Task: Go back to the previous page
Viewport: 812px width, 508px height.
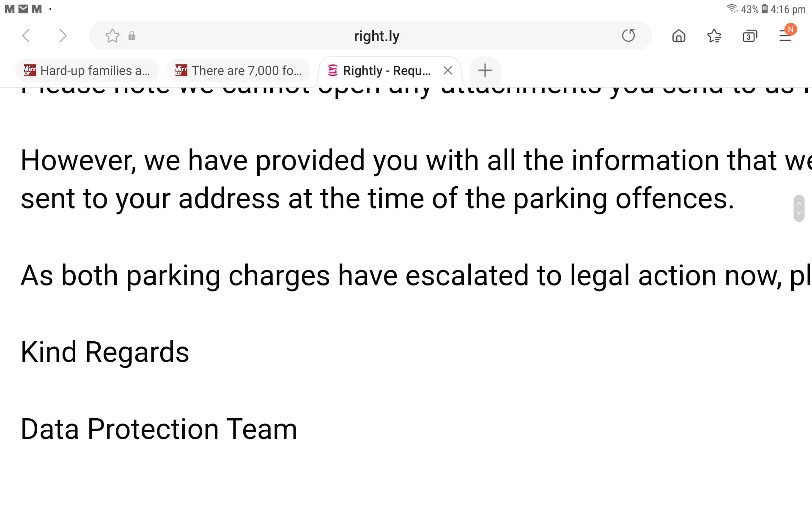Action: pyautogui.click(x=26, y=36)
